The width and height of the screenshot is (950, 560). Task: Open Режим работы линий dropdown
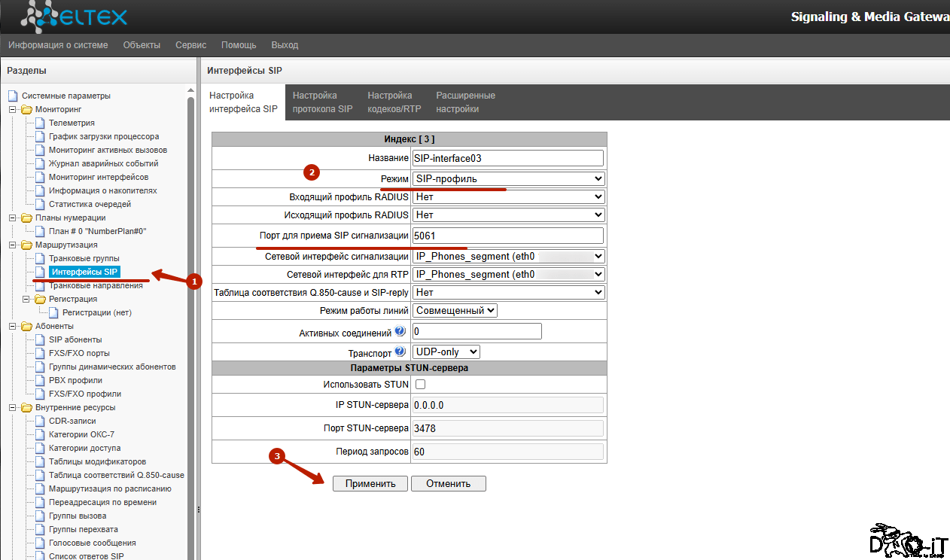click(x=455, y=310)
